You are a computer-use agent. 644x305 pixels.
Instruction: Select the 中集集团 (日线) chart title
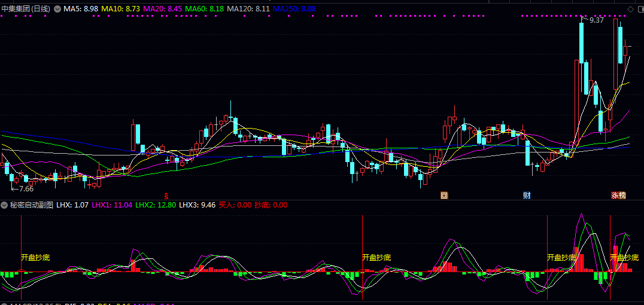26,9
